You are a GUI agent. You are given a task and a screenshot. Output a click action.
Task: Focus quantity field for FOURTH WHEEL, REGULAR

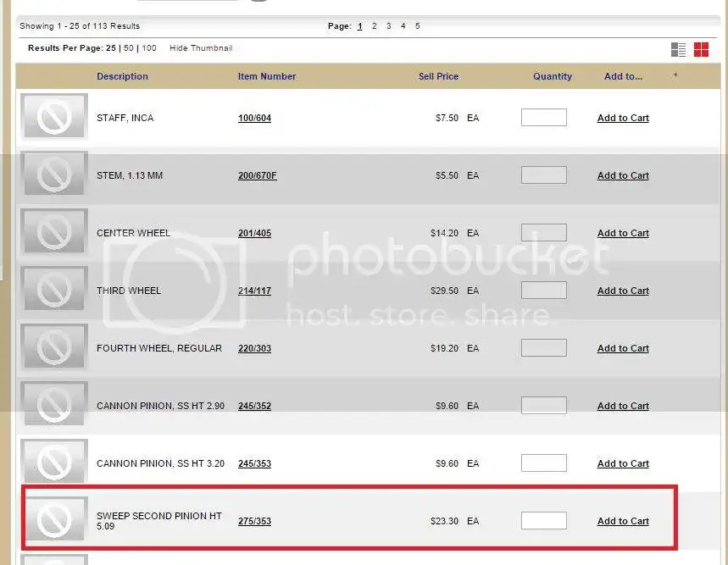[544, 347]
